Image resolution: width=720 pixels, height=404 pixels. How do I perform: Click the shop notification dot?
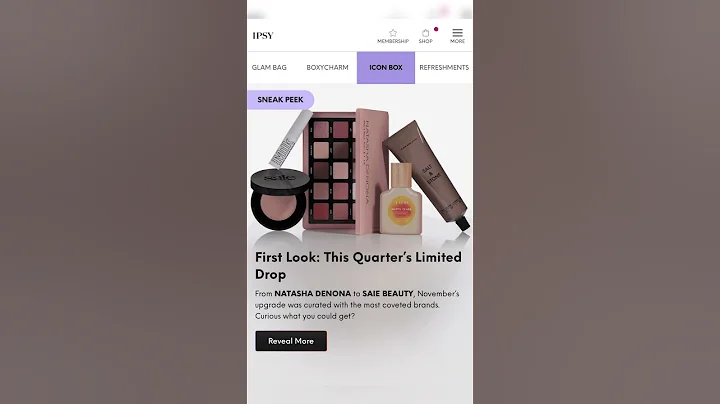(x=436, y=29)
